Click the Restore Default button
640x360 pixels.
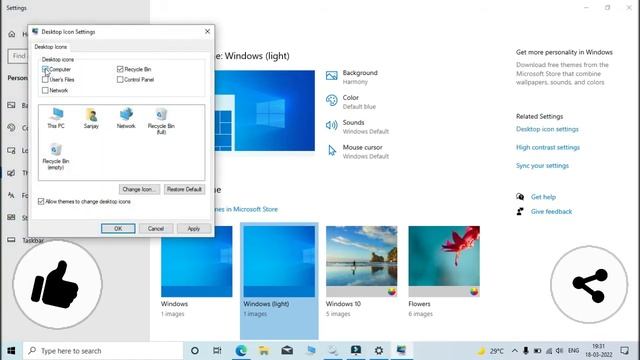(184, 189)
